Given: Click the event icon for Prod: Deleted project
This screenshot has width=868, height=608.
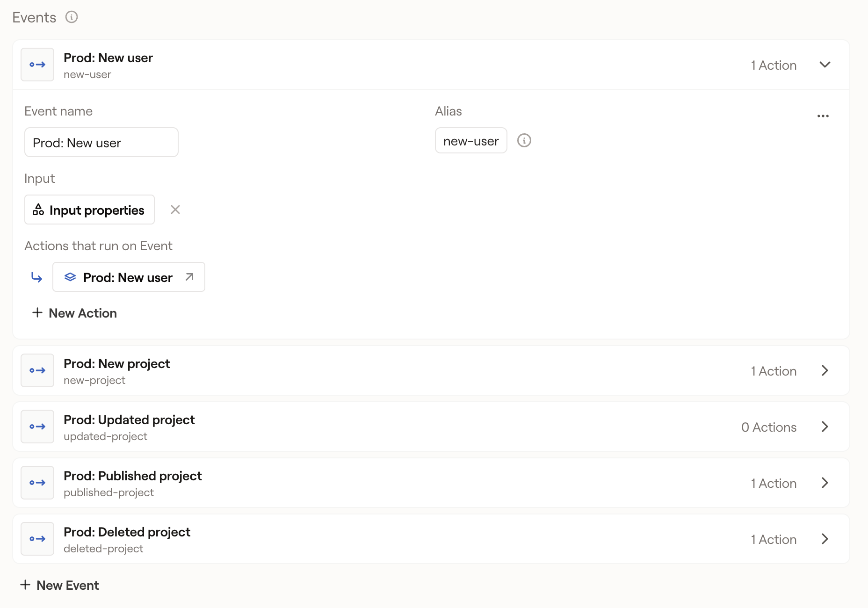Looking at the screenshot, I should (x=37, y=539).
